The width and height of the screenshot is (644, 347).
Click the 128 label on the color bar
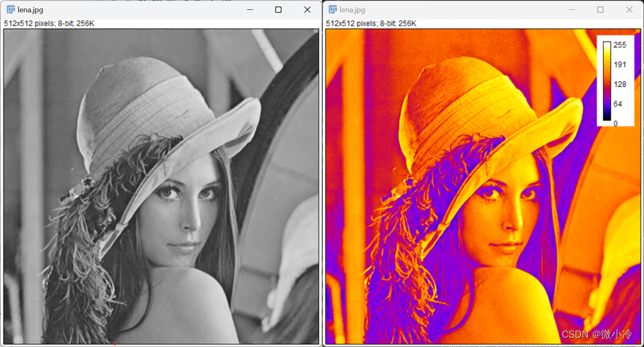click(x=620, y=84)
